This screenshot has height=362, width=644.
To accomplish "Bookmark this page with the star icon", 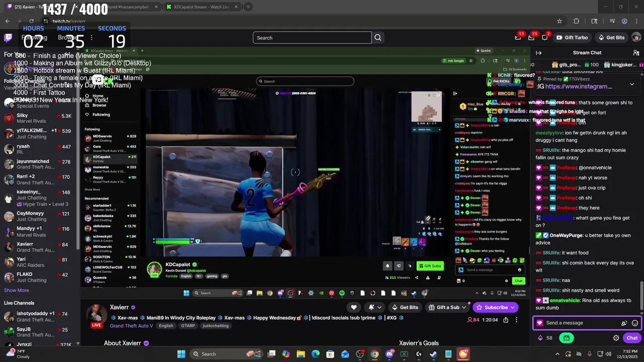I will pyautogui.click(x=559, y=21).
